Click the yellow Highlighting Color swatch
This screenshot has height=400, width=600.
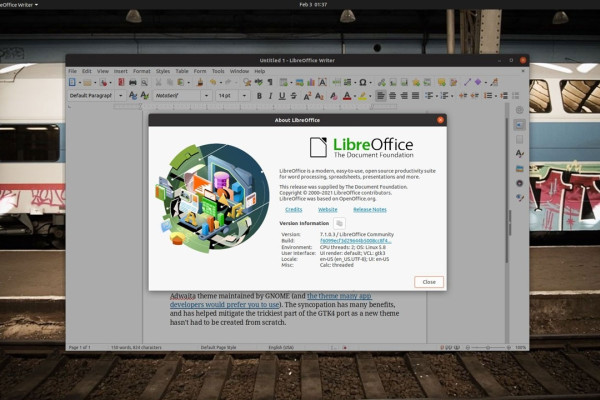point(362,96)
